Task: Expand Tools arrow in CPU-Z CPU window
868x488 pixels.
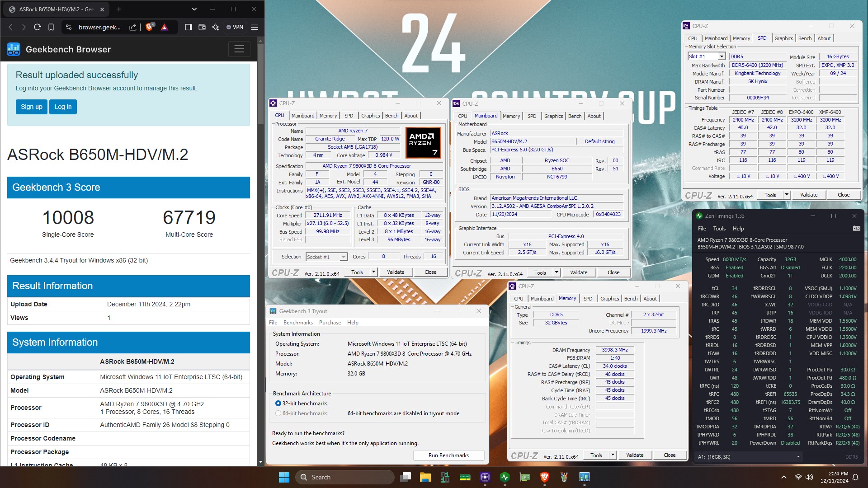Action: [x=373, y=272]
